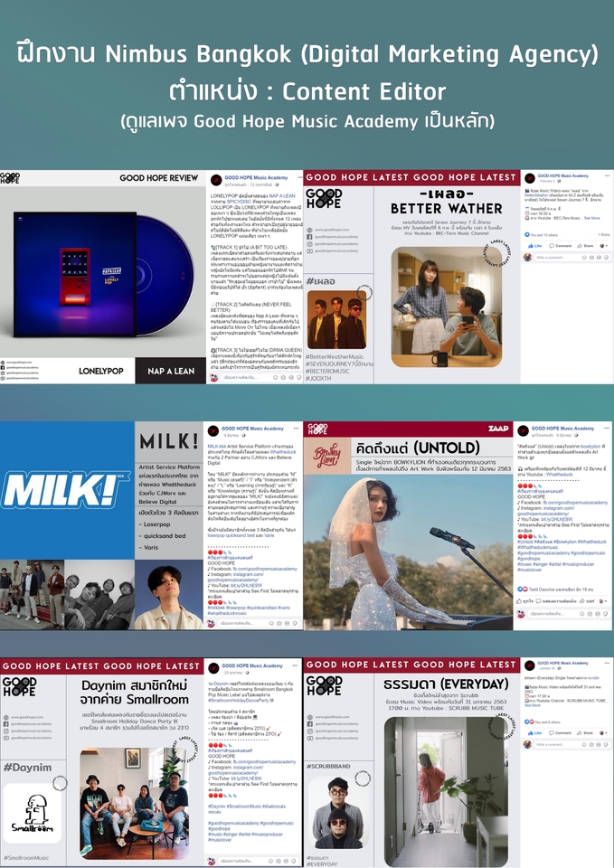Like the Everyday post
614x868 pixels.
534,733
